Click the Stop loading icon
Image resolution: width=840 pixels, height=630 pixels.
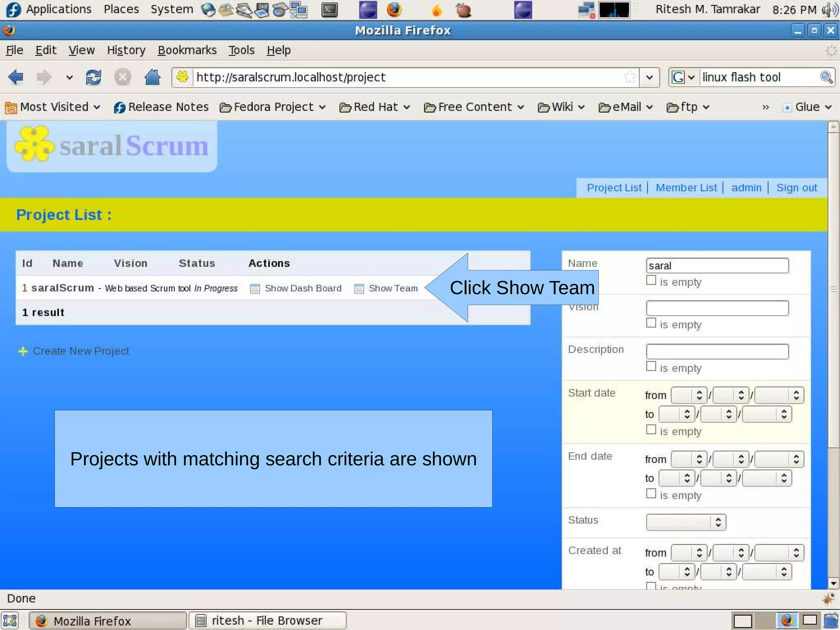point(122,77)
